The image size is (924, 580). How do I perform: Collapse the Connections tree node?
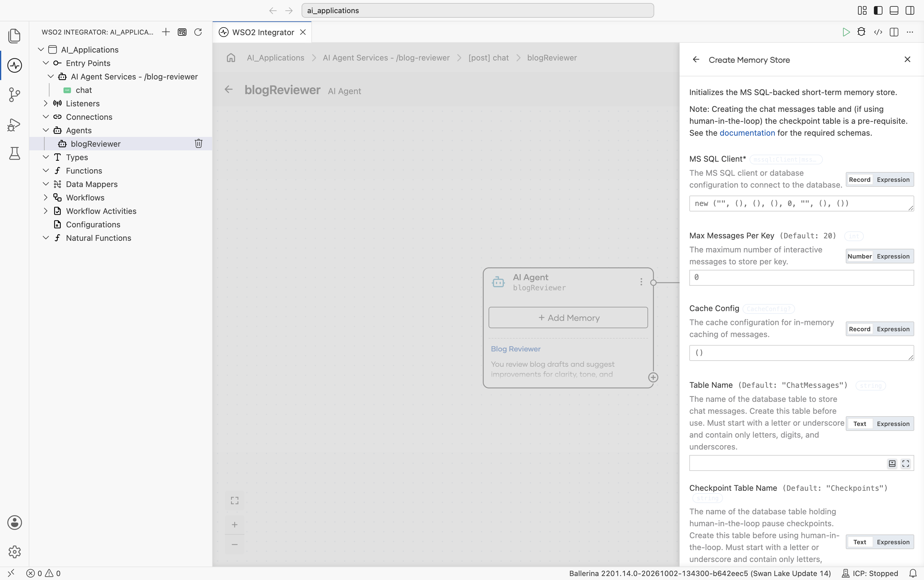click(x=46, y=117)
